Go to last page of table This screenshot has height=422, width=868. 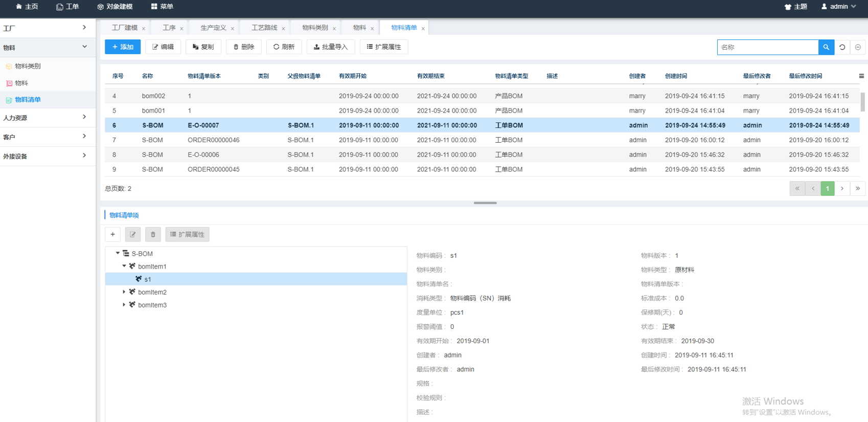click(858, 189)
